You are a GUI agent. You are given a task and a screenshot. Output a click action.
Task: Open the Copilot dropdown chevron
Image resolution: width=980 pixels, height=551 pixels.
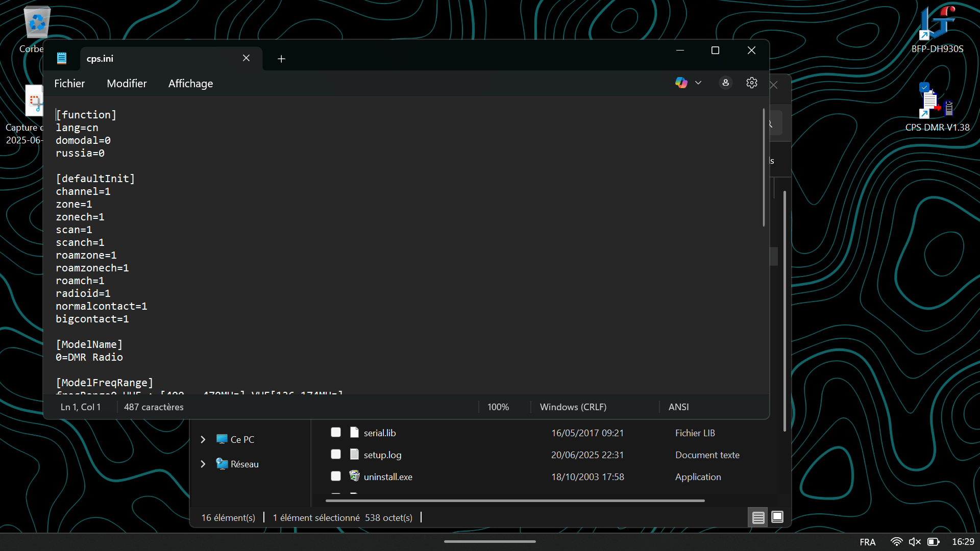point(698,83)
